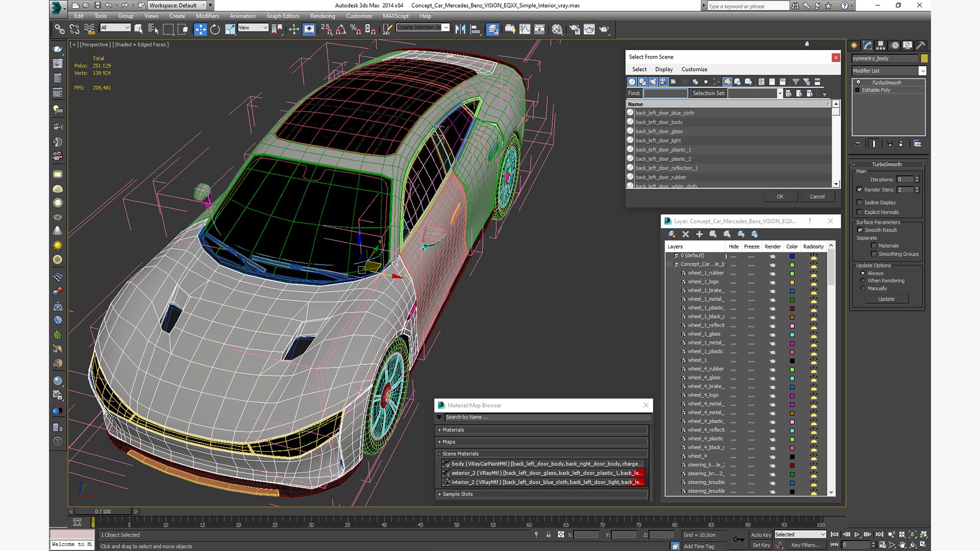Toggle the Smooth Result checkbox
980x551 pixels.
pos(860,230)
